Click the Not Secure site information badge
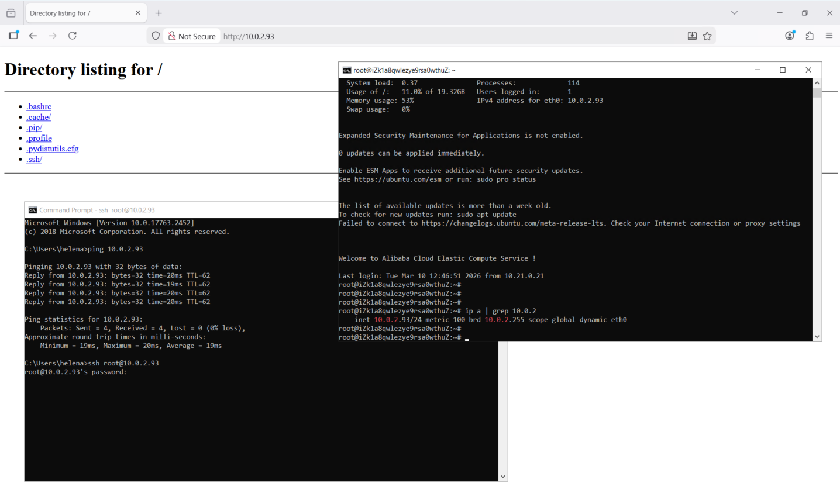 tap(192, 36)
